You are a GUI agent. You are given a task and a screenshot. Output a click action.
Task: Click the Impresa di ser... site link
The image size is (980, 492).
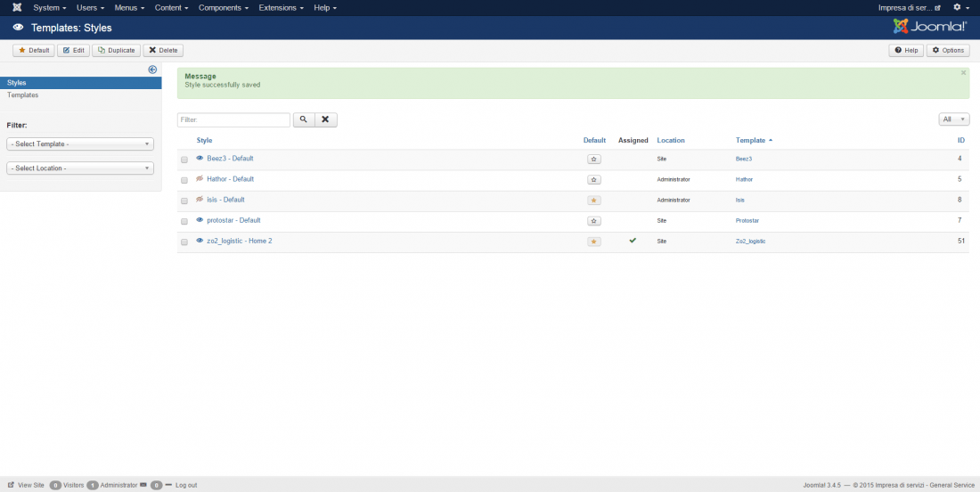point(910,7)
